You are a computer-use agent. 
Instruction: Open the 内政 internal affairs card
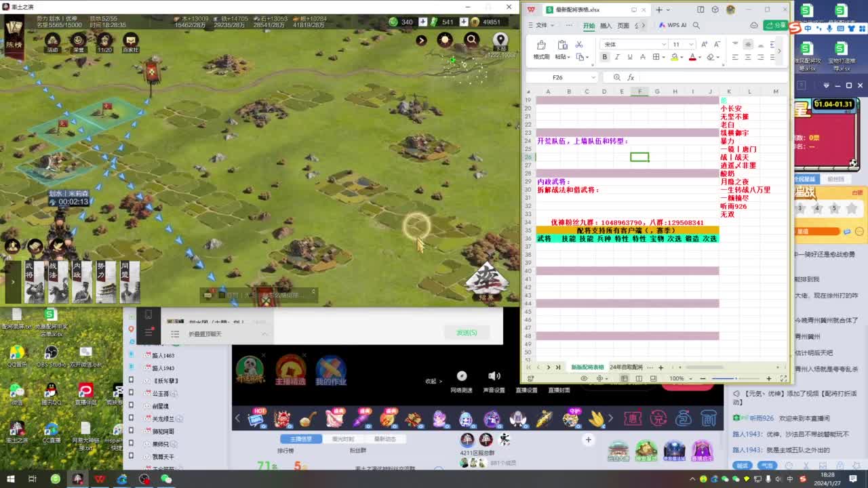82,281
